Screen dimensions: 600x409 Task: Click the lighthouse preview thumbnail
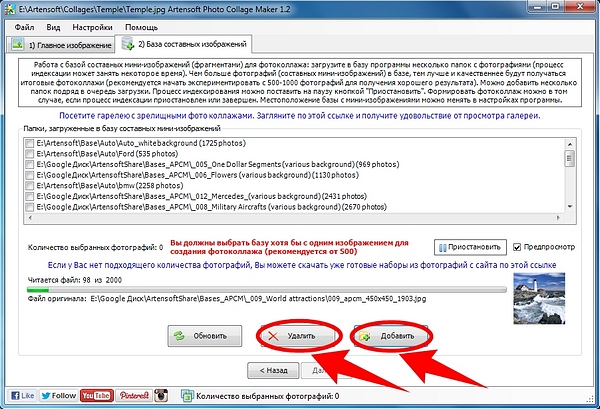pos(539,298)
